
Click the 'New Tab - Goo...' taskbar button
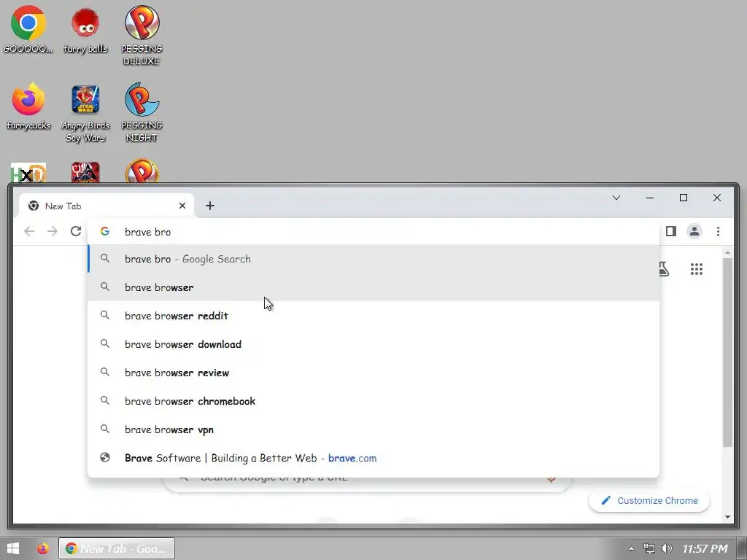pyautogui.click(x=117, y=548)
